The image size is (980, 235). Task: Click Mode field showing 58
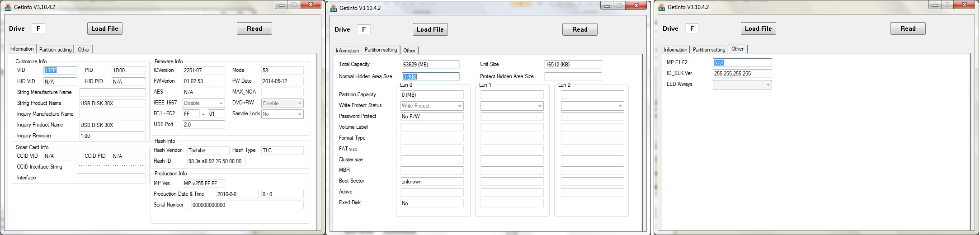283,70
